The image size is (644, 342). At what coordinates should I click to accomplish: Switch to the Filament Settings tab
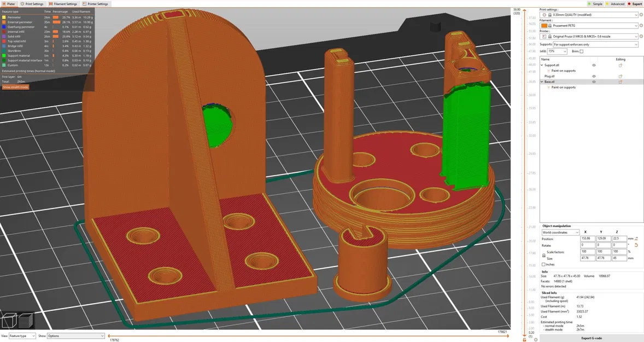point(63,4)
